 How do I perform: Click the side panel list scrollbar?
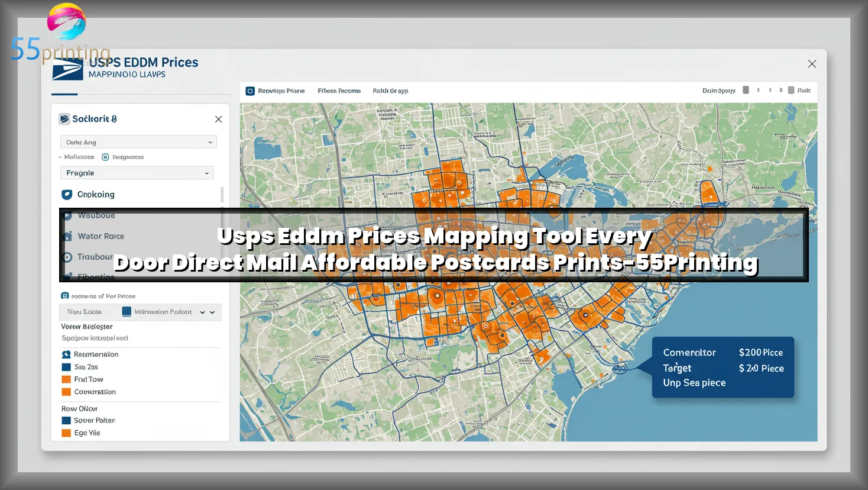(222, 195)
